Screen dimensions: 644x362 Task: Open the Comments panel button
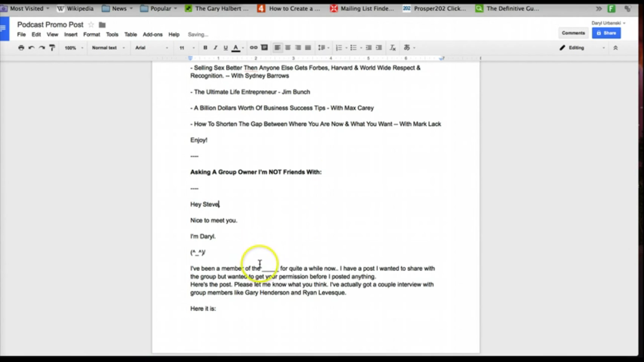573,33
